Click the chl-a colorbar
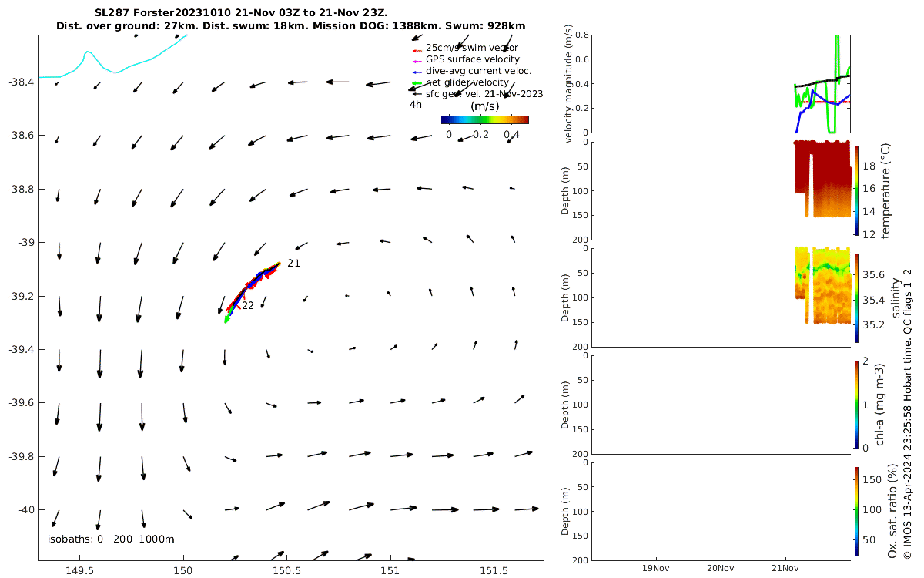 point(857,404)
